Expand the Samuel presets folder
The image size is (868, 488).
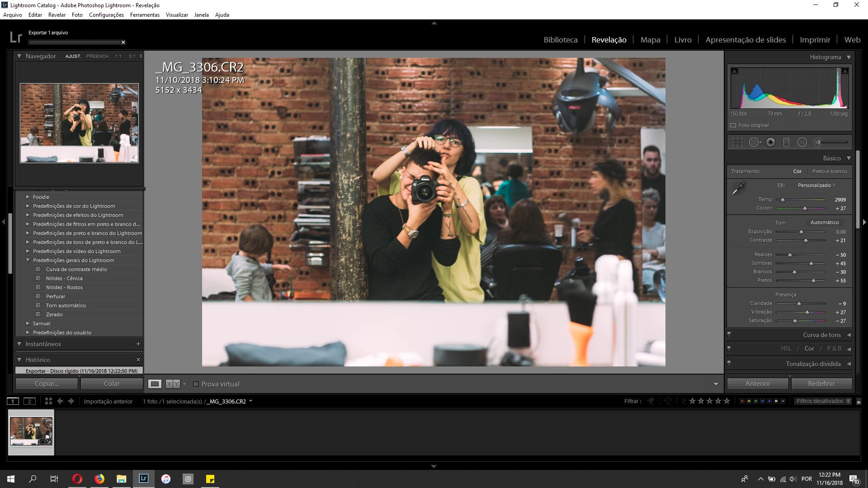coord(28,324)
